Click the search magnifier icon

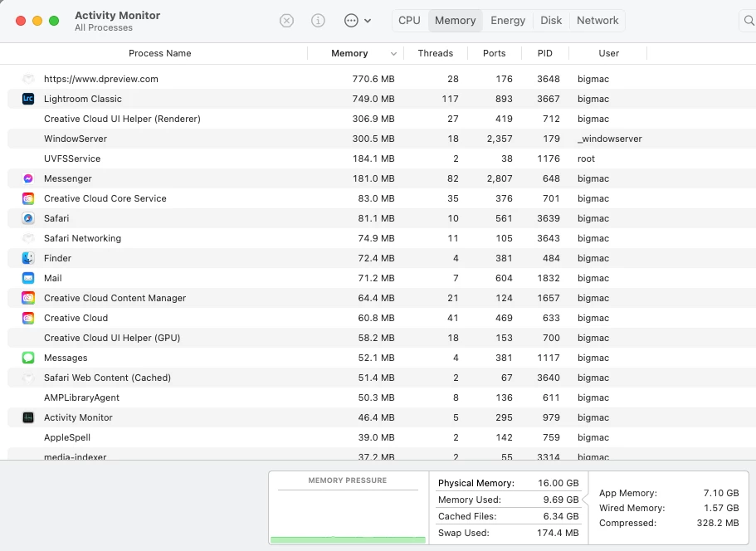tap(749, 21)
